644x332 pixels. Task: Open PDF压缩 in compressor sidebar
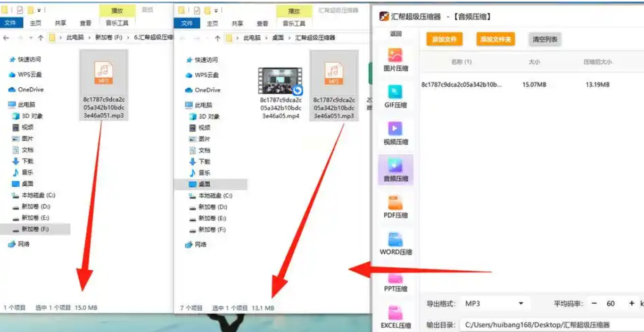click(395, 206)
